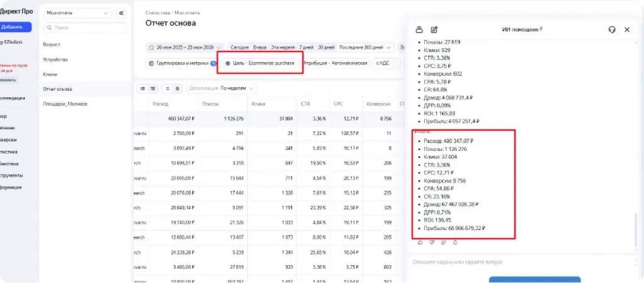Image resolution: width=644 pixels, height=283 pixels.
Task: Click the 128,57 ₽ CPC cell
Action: point(350,133)
